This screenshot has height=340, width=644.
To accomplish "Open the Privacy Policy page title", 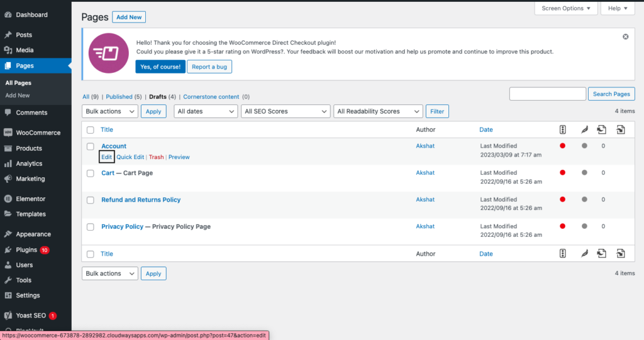I will click(123, 227).
